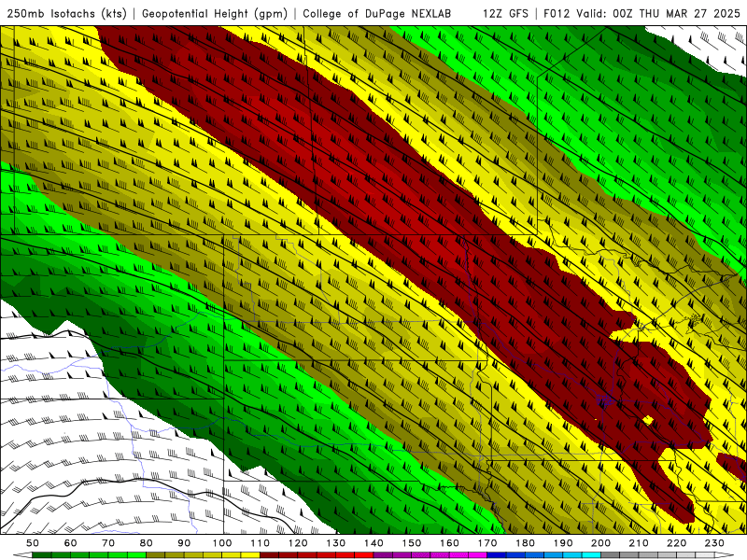Click the 170 label on the color scale
Image resolution: width=747 pixels, height=560 pixels.
487,543
